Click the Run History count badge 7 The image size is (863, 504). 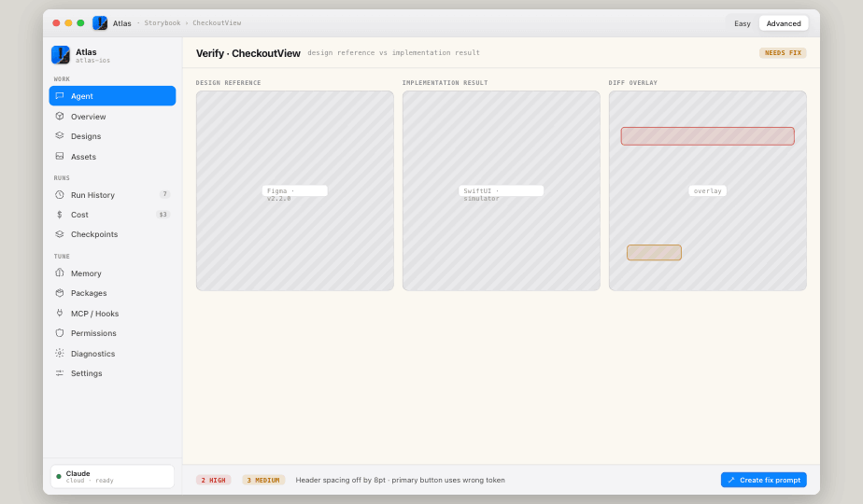point(164,194)
